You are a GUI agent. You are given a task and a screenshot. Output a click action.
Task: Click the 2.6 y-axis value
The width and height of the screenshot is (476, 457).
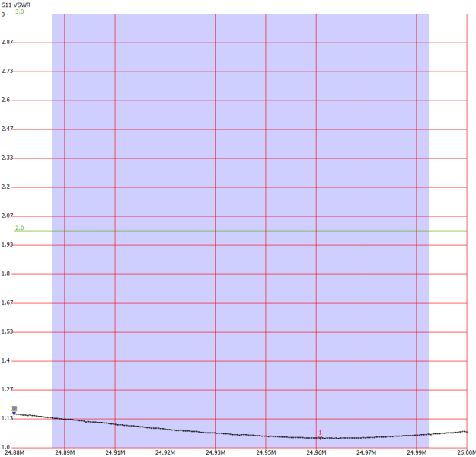click(x=5, y=100)
